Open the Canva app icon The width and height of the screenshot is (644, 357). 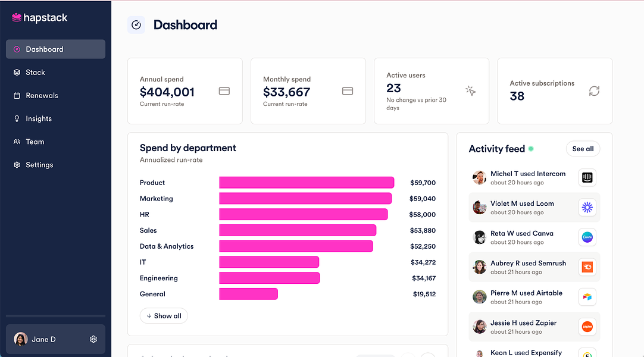587,237
